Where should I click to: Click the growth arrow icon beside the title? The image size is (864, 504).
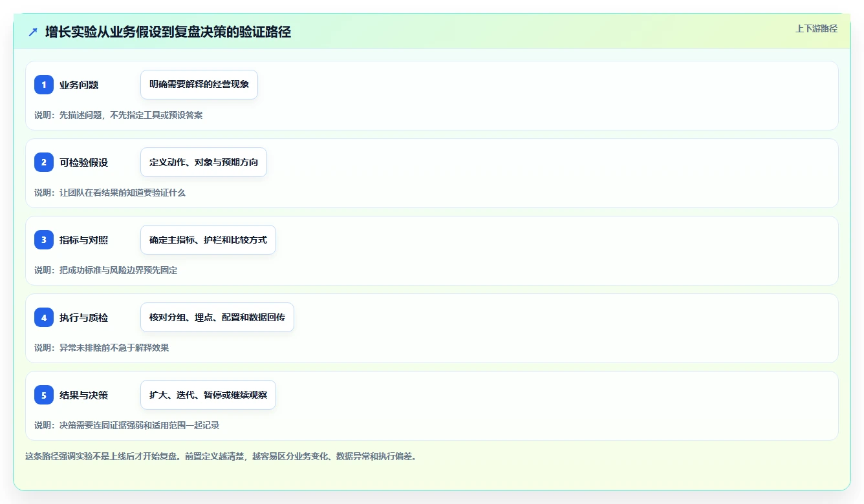pos(33,32)
